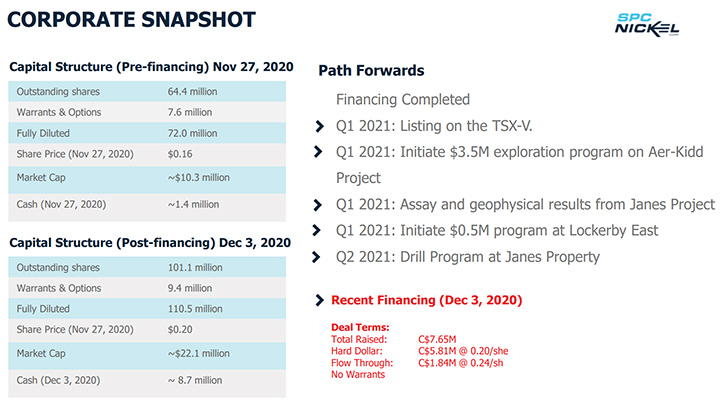
Task: Click the SPC Nickel logo
Action: pos(647,25)
